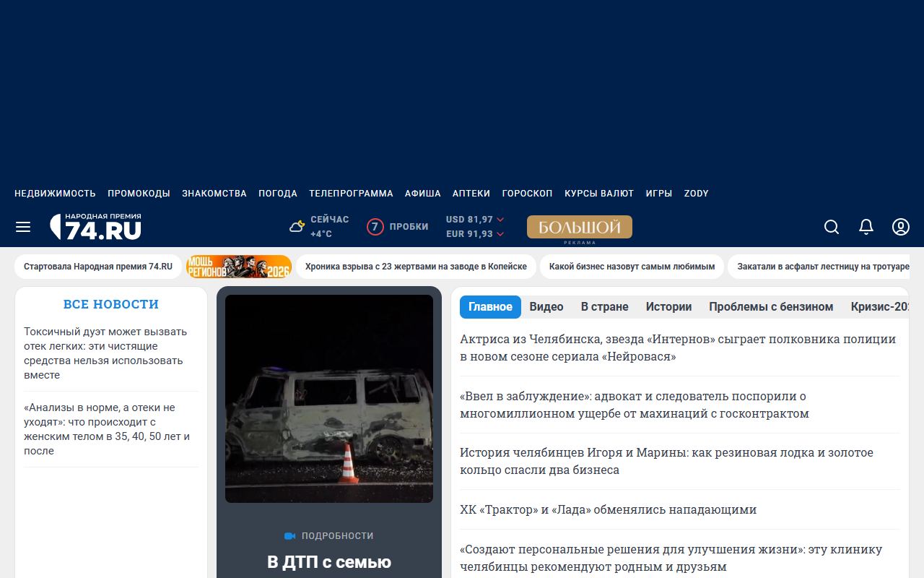924x578 pixels.
Task: Open notifications bell
Action: pyautogui.click(x=866, y=227)
